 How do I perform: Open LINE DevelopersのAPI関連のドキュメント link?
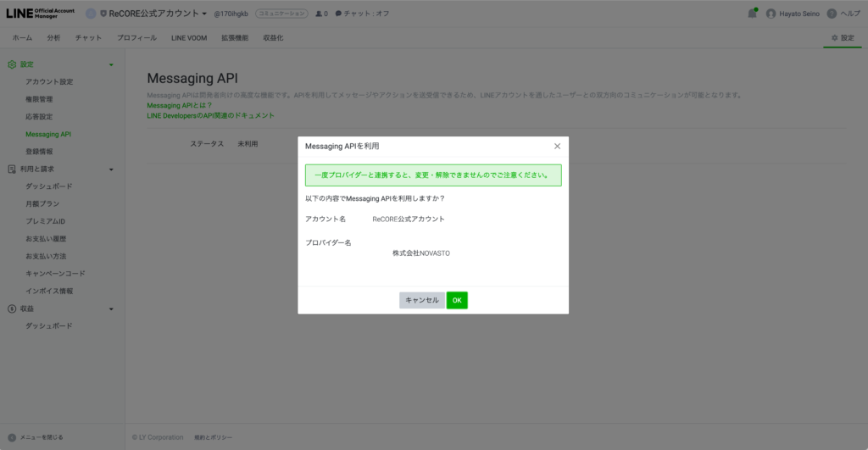210,116
